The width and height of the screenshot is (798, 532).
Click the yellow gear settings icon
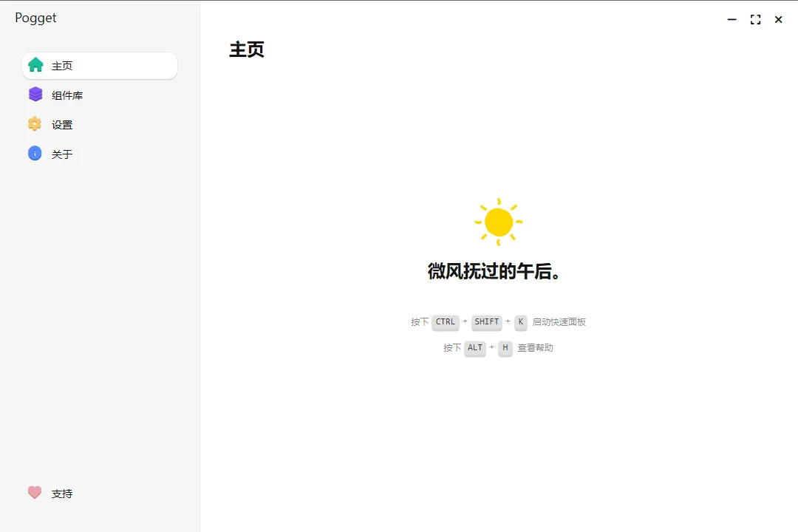pyautogui.click(x=35, y=123)
